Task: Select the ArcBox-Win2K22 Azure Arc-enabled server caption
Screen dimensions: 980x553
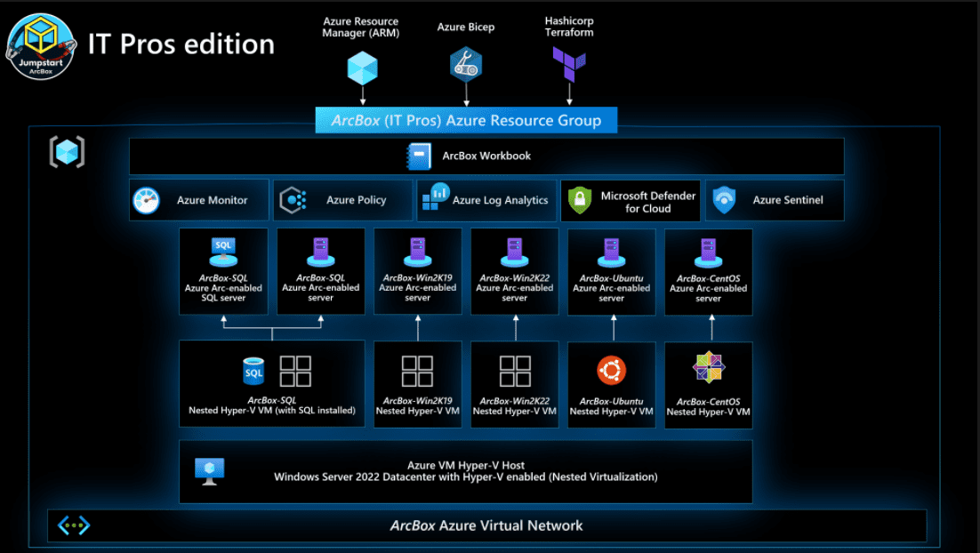Action: 514,288
